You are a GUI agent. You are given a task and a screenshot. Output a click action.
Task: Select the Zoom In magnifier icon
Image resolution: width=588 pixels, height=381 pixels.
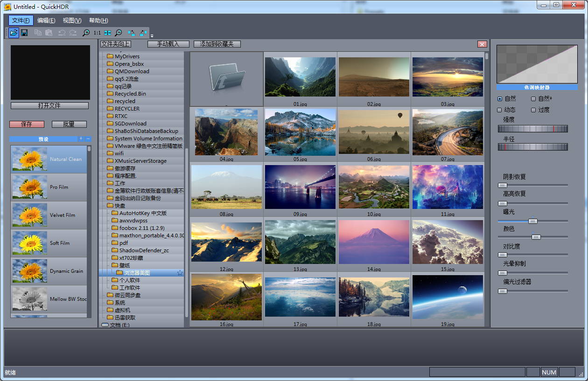[86, 33]
